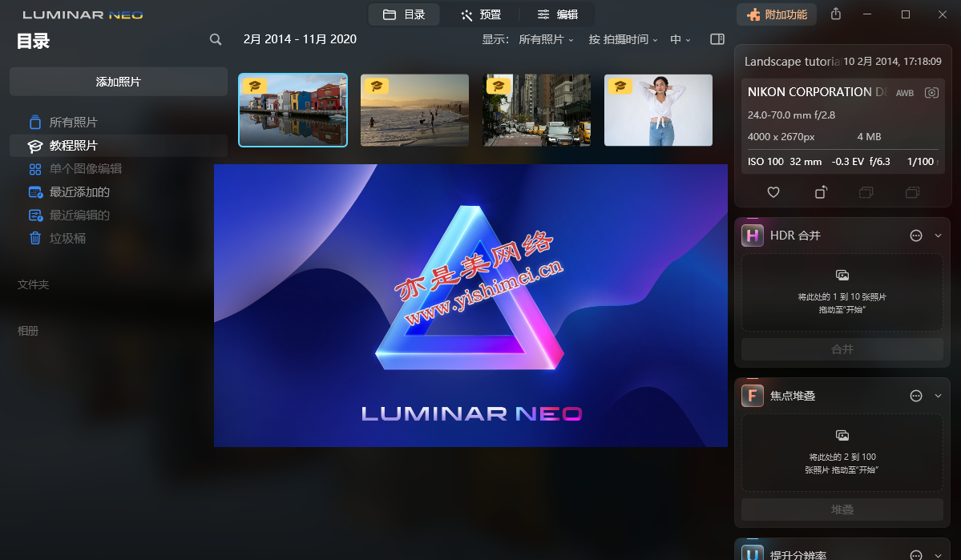This screenshot has width=961, height=560.
Task: Click the 合并 merge button
Action: [842, 349]
